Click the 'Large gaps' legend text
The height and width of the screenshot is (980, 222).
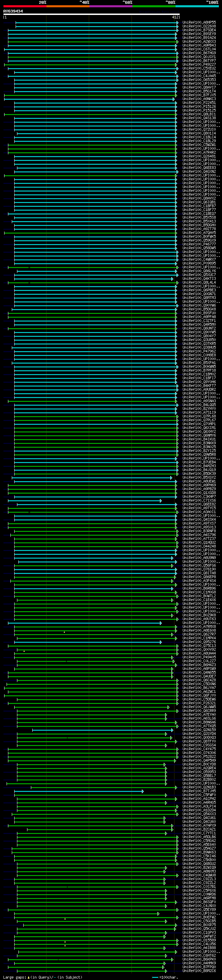[x=15, y=977]
